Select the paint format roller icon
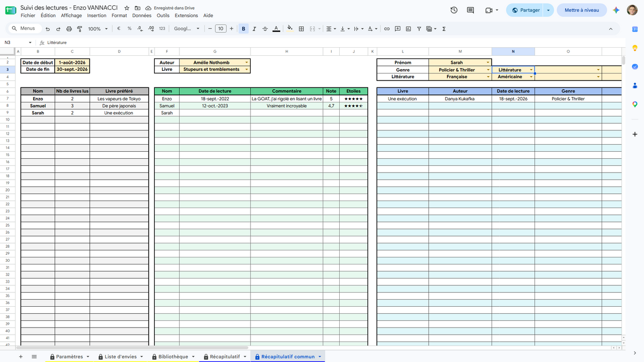This screenshot has height=362, width=644. (x=79, y=29)
